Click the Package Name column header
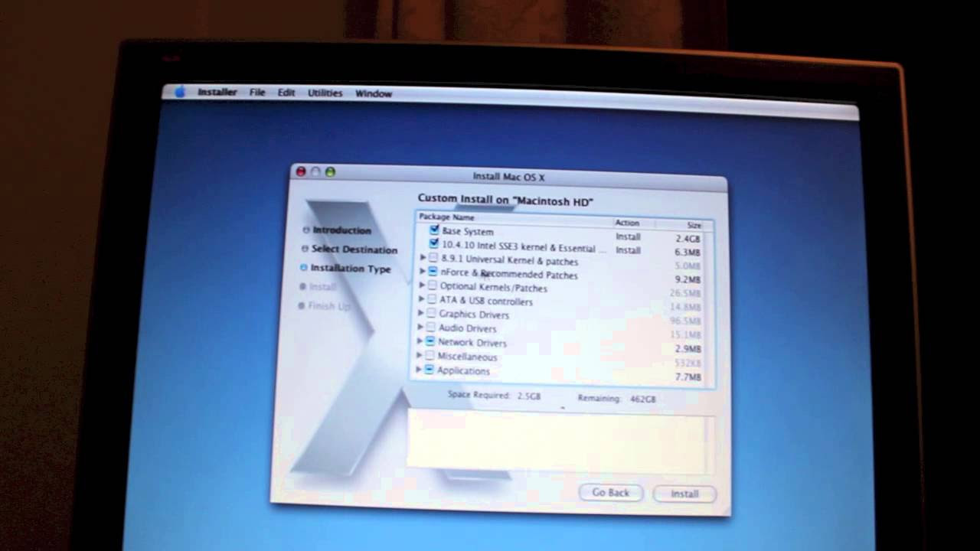980x551 pixels. [446, 217]
